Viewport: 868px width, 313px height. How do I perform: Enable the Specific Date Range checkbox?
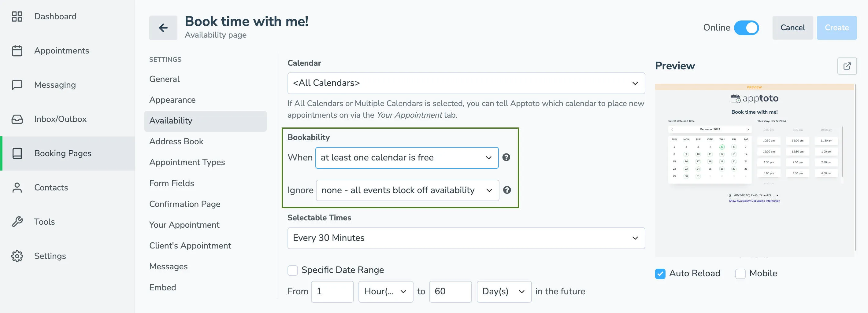pyautogui.click(x=292, y=270)
